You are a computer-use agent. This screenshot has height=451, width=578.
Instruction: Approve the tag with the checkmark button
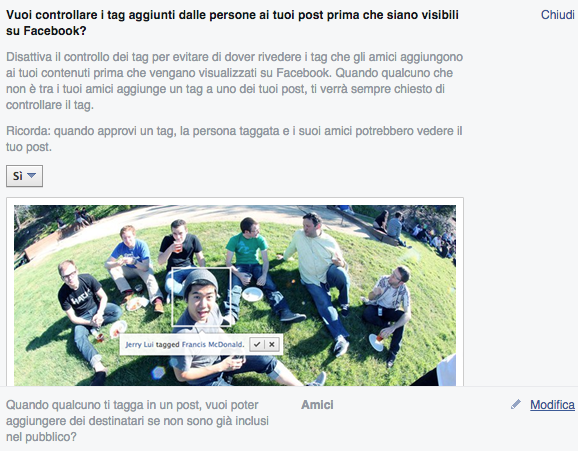click(257, 344)
